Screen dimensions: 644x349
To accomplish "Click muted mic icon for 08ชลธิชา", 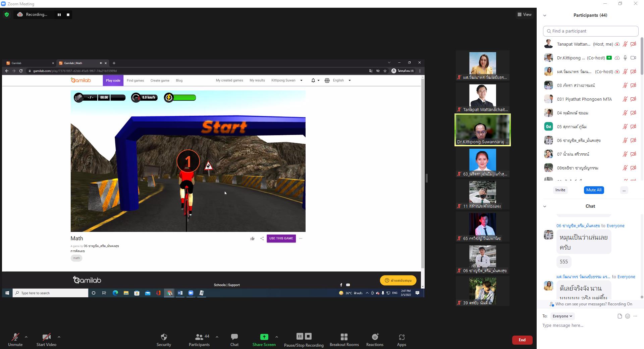I will (625, 168).
